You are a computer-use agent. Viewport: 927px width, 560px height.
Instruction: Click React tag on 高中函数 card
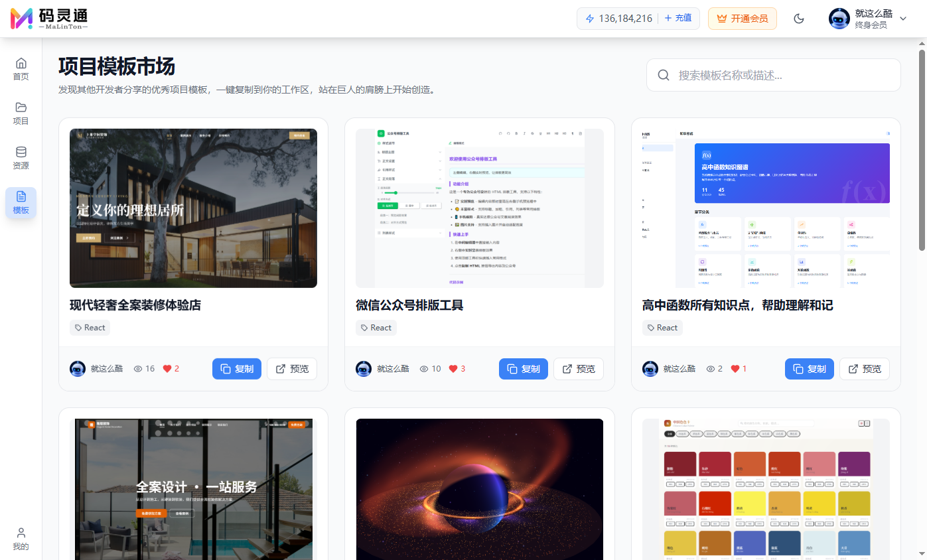[x=662, y=328]
